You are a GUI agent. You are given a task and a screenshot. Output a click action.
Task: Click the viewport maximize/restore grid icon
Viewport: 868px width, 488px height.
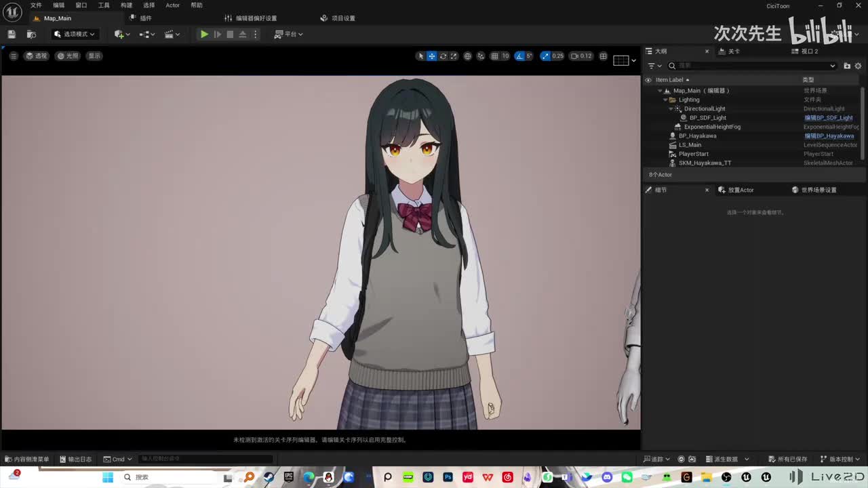(x=603, y=56)
